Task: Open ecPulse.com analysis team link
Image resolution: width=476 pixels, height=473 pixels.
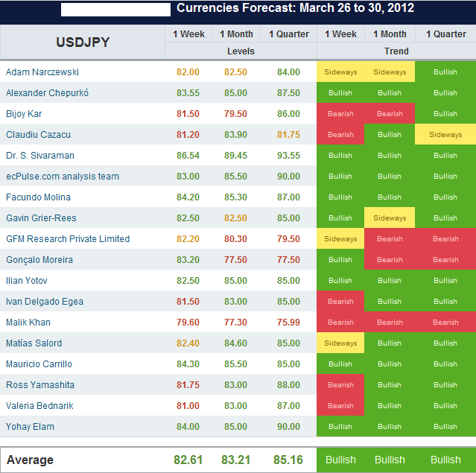Action: coord(63,177)
